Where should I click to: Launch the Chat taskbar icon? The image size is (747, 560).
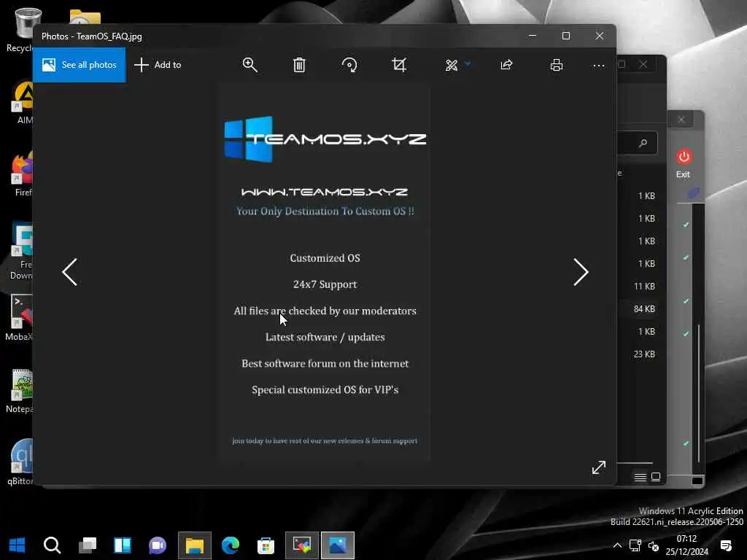pos(158,545)
